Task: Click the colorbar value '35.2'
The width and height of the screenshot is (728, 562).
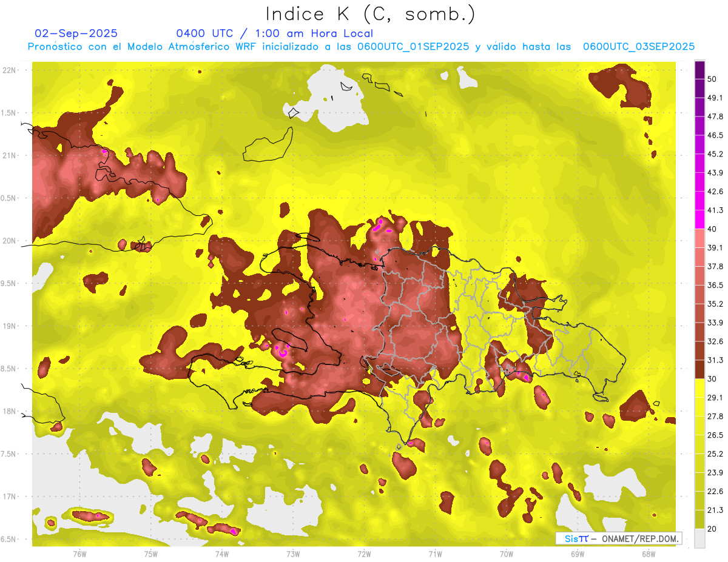Action: click(x=715, y=304)
